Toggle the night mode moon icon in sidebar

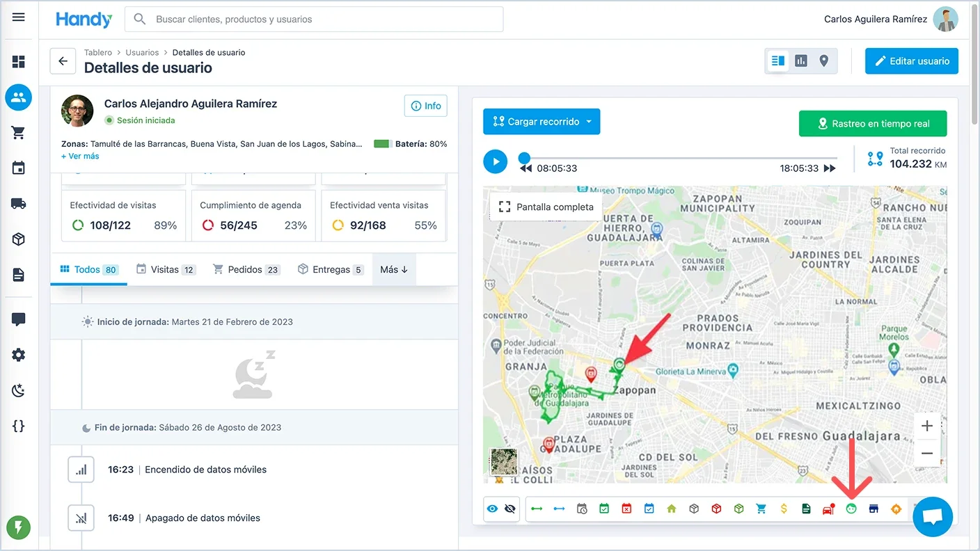[18, 390]
